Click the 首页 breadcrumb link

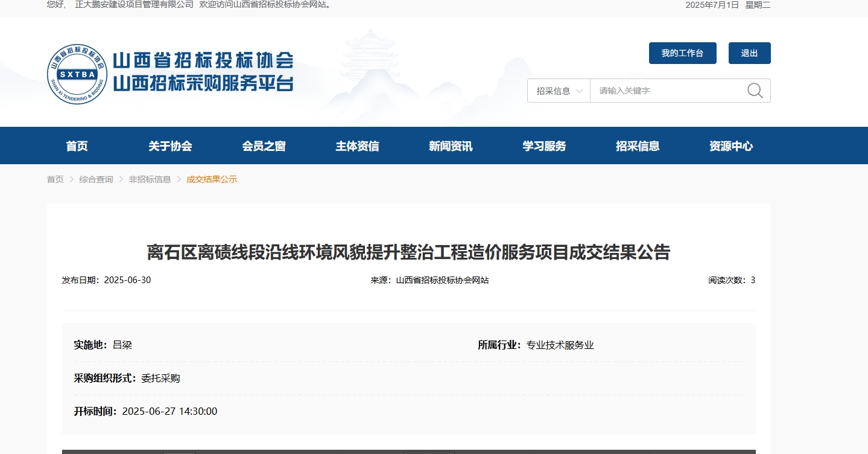pyautogui.click(x=55, y=179)
